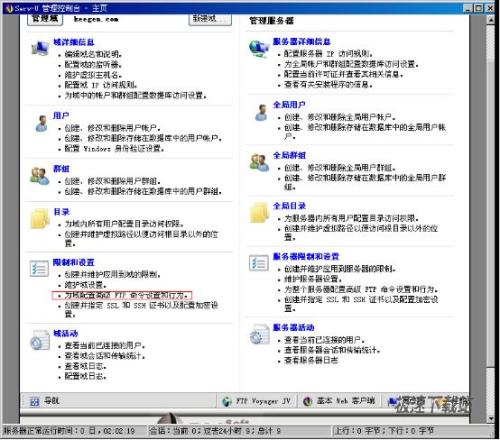The image size is (500, 440).
Task: Open the 全局用户 person icon
Action: (261, 112)
